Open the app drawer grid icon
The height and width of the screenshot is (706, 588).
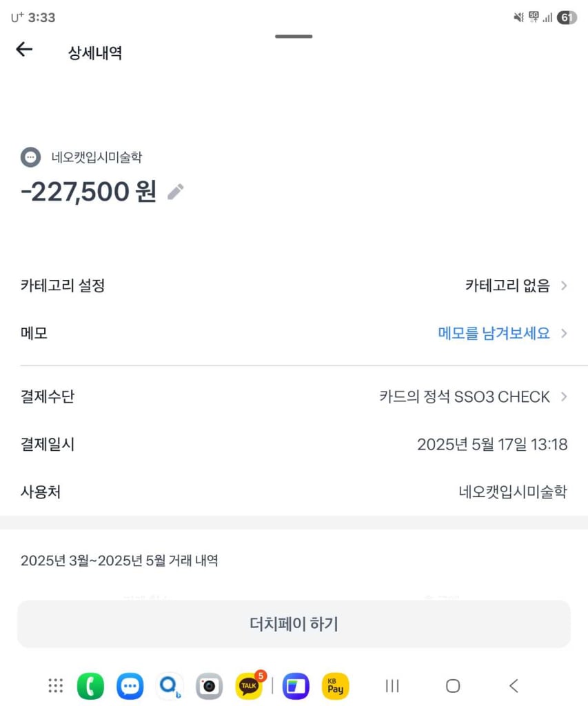point(56,686)
